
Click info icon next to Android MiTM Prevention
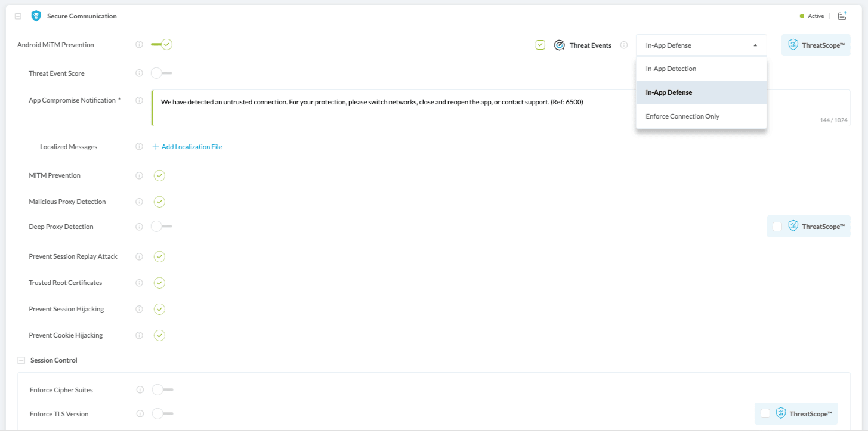pos(139,45)
